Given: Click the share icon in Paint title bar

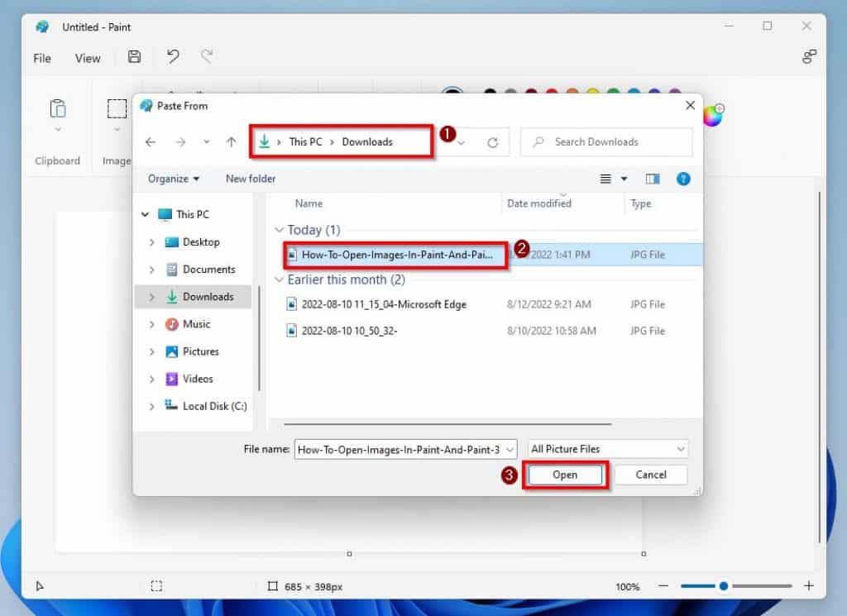Looking at the screenshot, I should (809, 57).
